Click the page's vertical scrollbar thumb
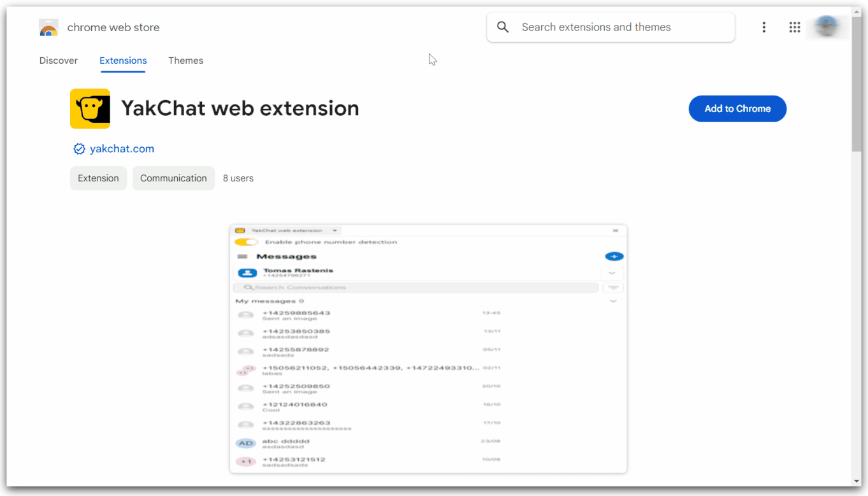Image resolution: width=868 pixels, height=496 pixels. tap(857, 83)
